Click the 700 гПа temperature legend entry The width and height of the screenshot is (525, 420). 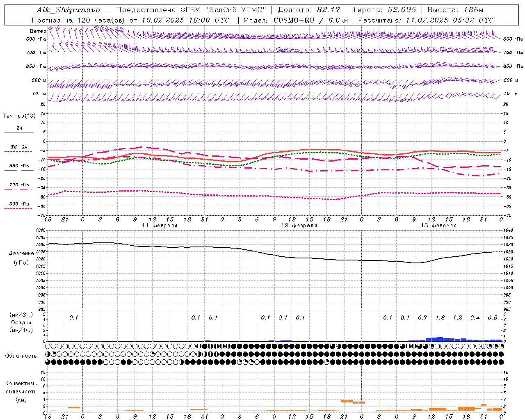pyautogui.click(x=19, y=185)
